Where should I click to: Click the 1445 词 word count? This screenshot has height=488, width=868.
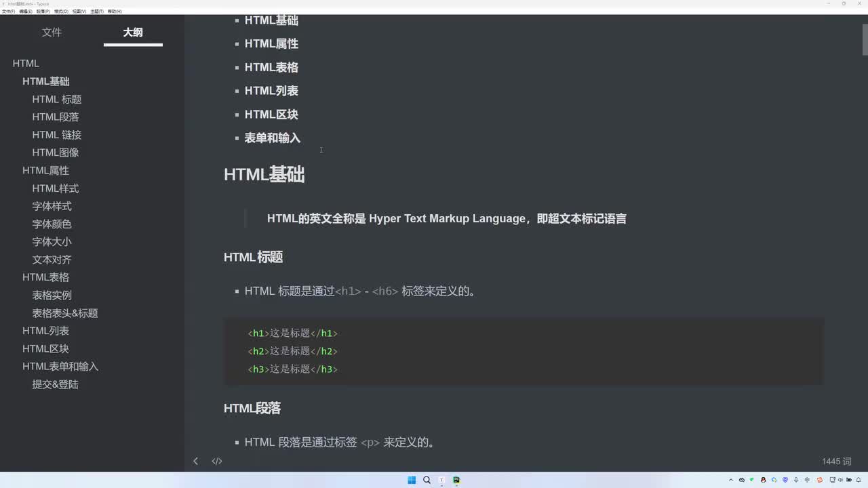click(x=836, y=462)
